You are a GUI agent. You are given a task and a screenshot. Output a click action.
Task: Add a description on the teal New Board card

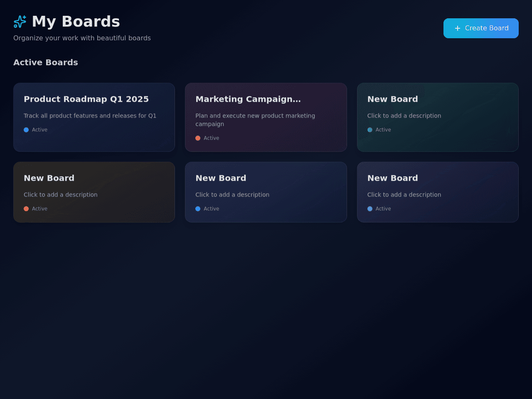click(x=404, y=116)
